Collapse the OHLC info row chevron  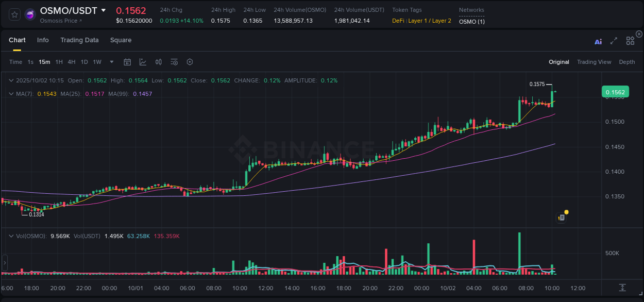point(11,80)
